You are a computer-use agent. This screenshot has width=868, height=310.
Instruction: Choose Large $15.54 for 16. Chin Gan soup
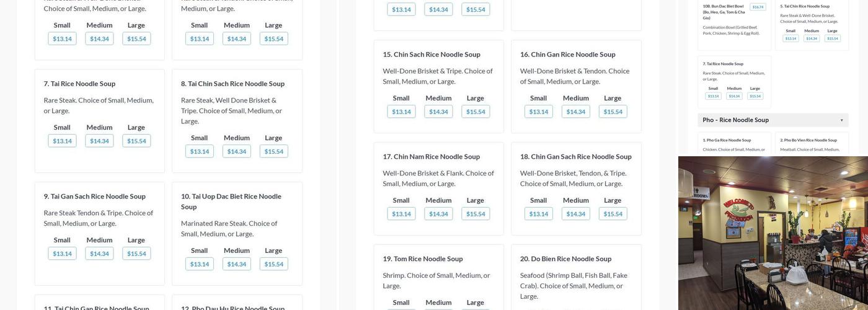pos(613,112)
